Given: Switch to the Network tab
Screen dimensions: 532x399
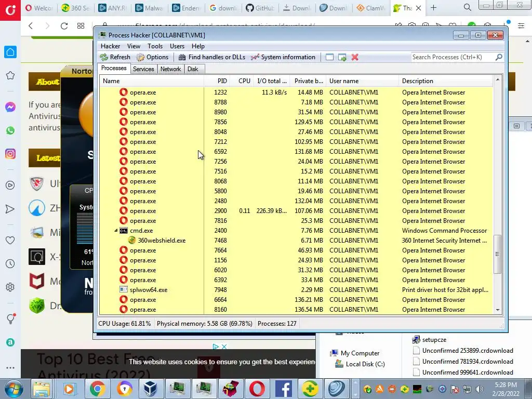Looking at the screenshot, I should (x=170, y=69).
